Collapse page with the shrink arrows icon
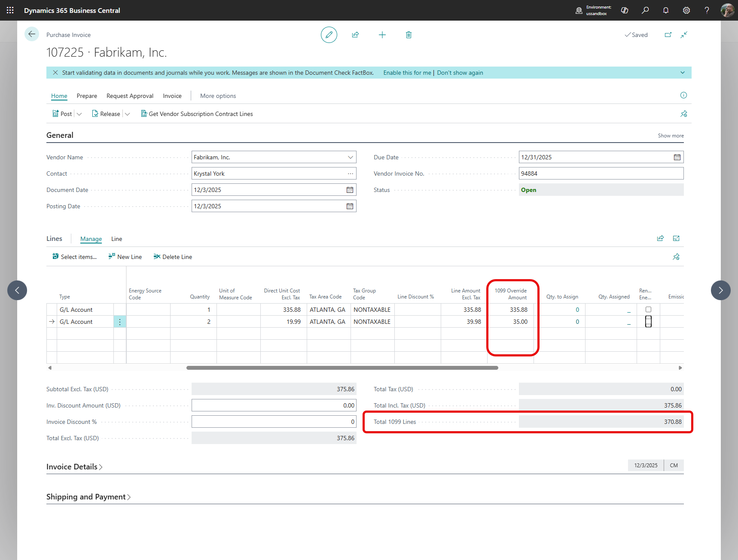Screen dimensions: 738x560 point(684,35)
